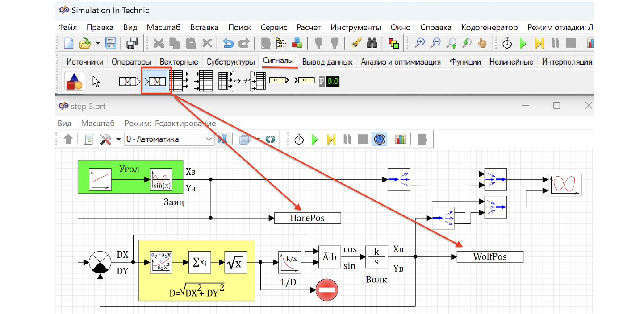Select the square root block in diagram
The image size is (644, 314).
235,263
